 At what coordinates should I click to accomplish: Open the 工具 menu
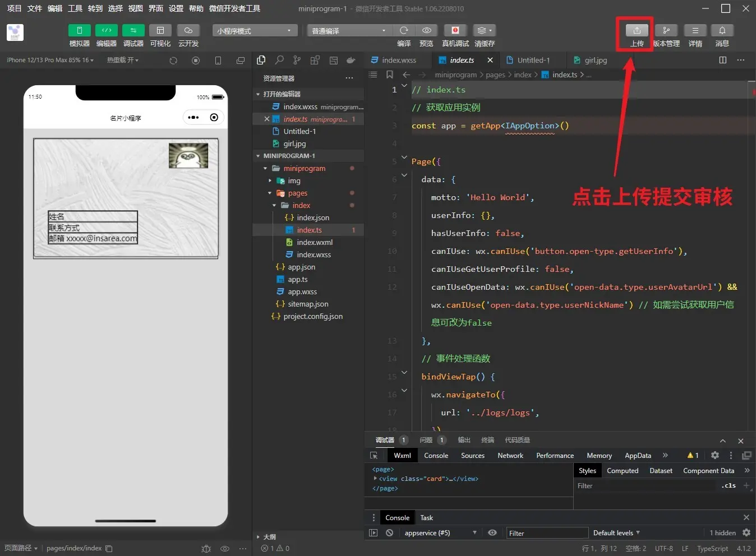click(x=75, y=8)
